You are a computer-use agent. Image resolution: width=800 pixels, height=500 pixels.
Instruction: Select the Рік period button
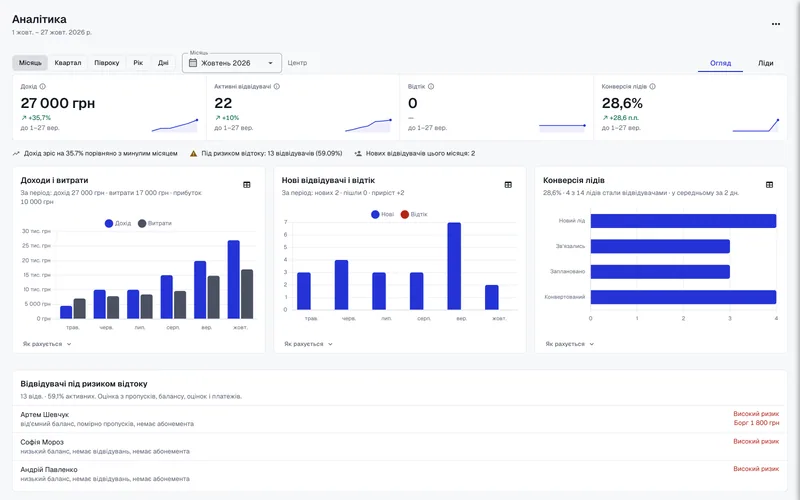click(138, 63)
